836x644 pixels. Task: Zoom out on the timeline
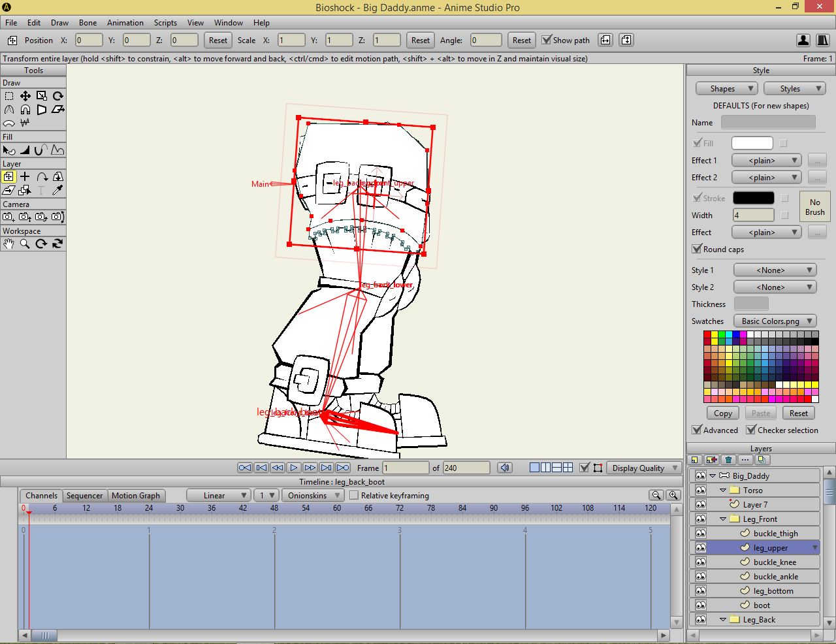pos(657,495)
